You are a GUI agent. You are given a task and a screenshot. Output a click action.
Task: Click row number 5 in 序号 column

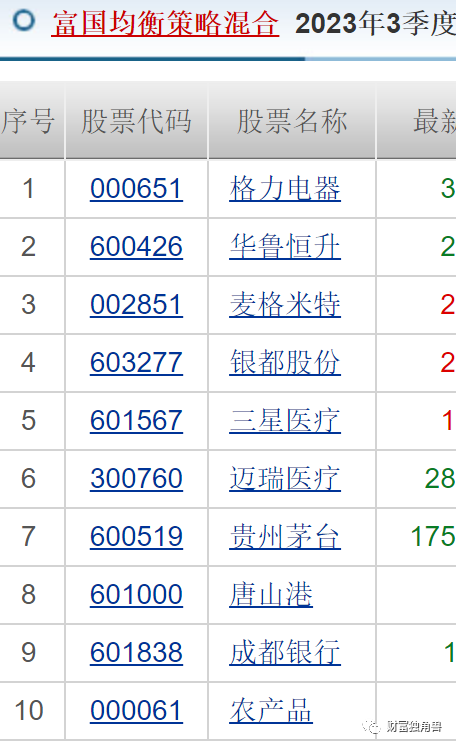28,421
